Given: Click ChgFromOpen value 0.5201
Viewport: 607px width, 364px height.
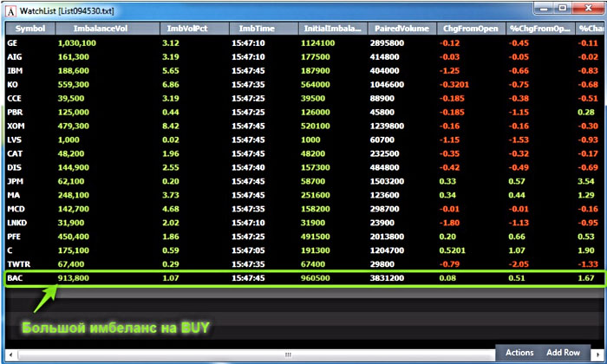Looking at the screenshot, I should (x=453, y=250).
